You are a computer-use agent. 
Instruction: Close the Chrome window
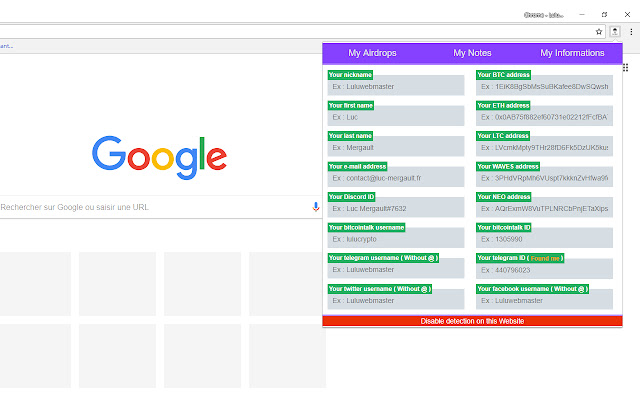coord(627,15)
